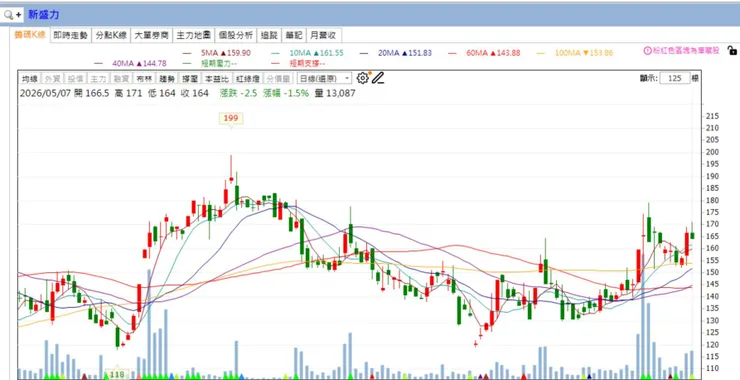Viewport: 740px width, 380px height.
Task: Click the 新盛力 stock name link
Action: click(43, 15)
